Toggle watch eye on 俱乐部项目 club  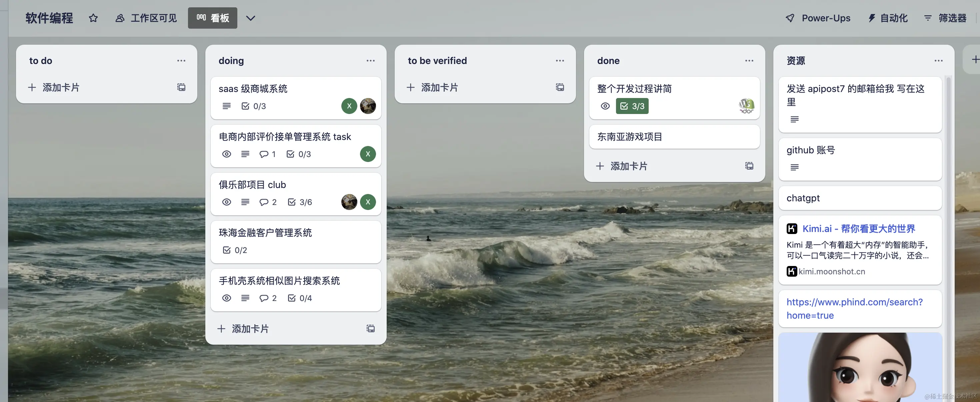click(226, 202)
